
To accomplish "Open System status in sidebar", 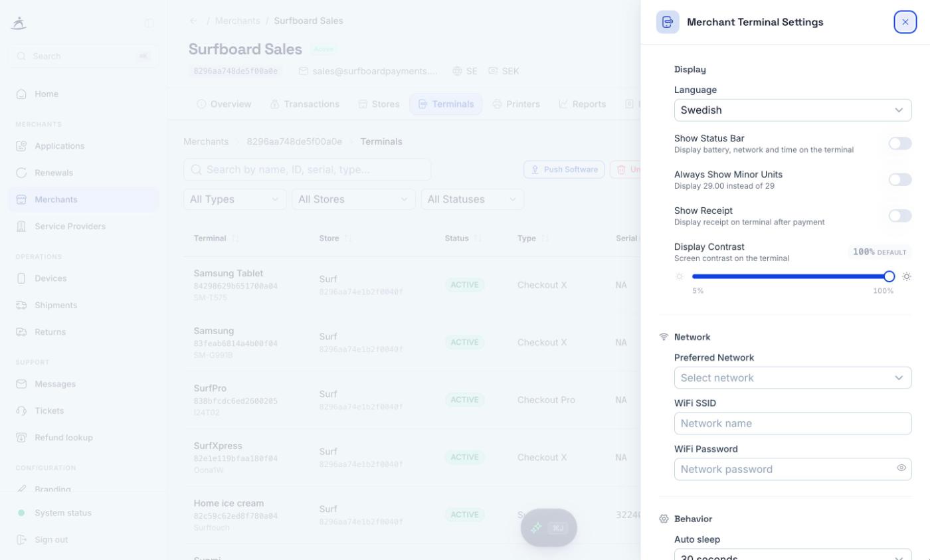I will coord(84,513).
